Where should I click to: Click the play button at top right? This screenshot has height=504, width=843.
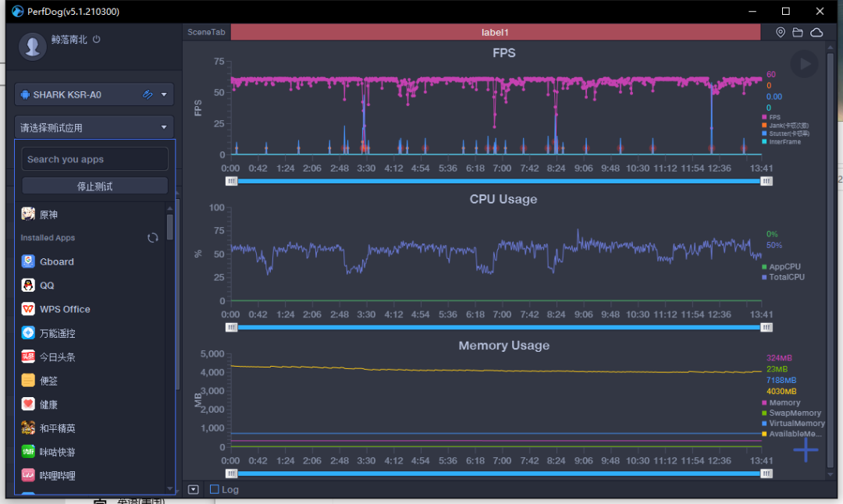coord(804,64)
